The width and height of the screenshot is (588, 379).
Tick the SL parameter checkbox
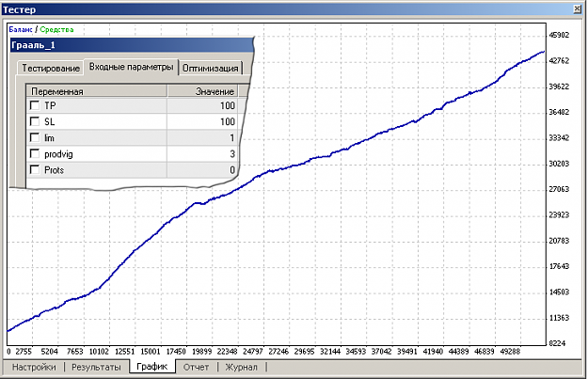(35, 121)
